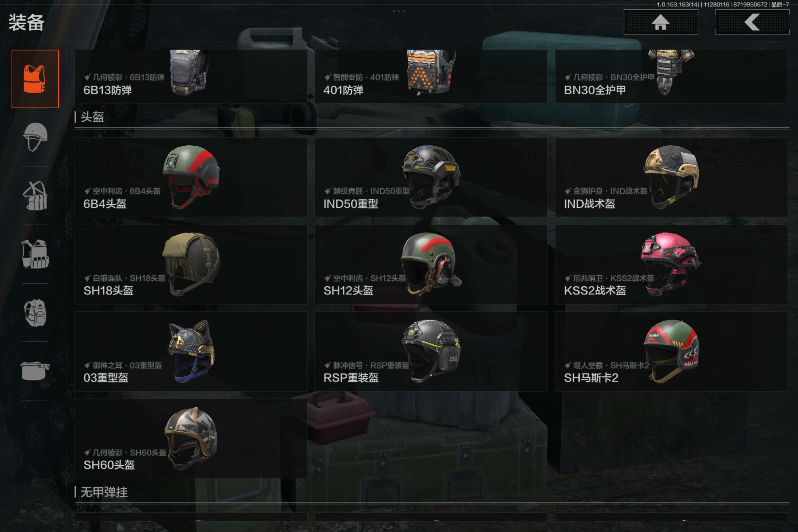
Task: Open the BN30全护甲 armor card
Action: click(671, 76)
